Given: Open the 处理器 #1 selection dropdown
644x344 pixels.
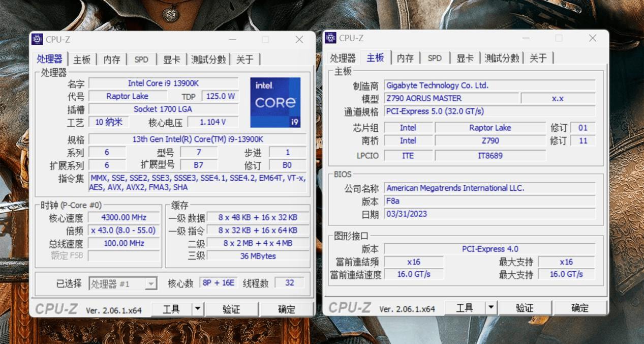Looking at the screenshot, I should [122, 283].
